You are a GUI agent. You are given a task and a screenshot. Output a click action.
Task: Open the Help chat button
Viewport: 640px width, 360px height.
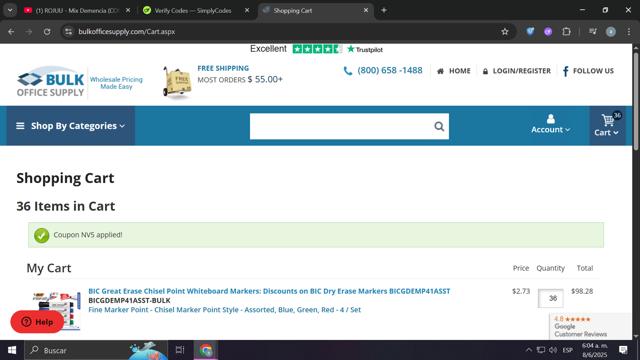[x=37, y=322]
